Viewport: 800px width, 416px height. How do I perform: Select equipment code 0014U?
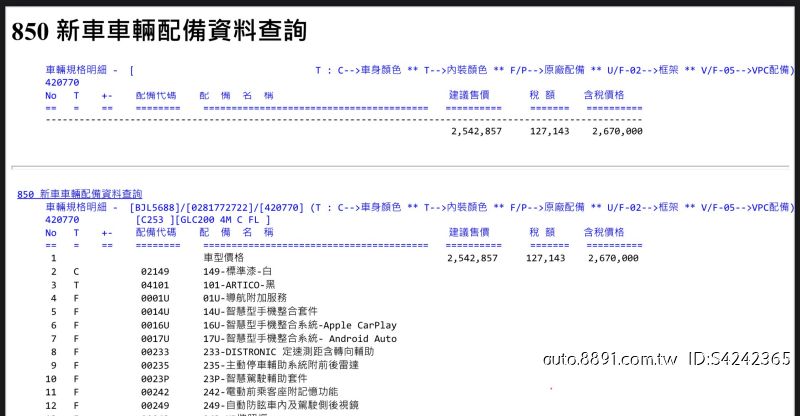(x=155, y=311)
